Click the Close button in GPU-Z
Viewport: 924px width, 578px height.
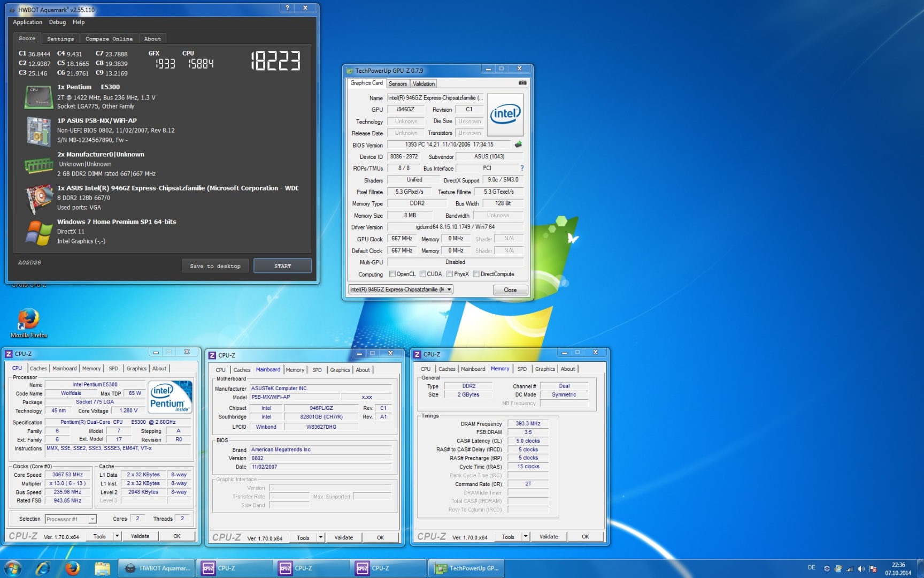510,290
